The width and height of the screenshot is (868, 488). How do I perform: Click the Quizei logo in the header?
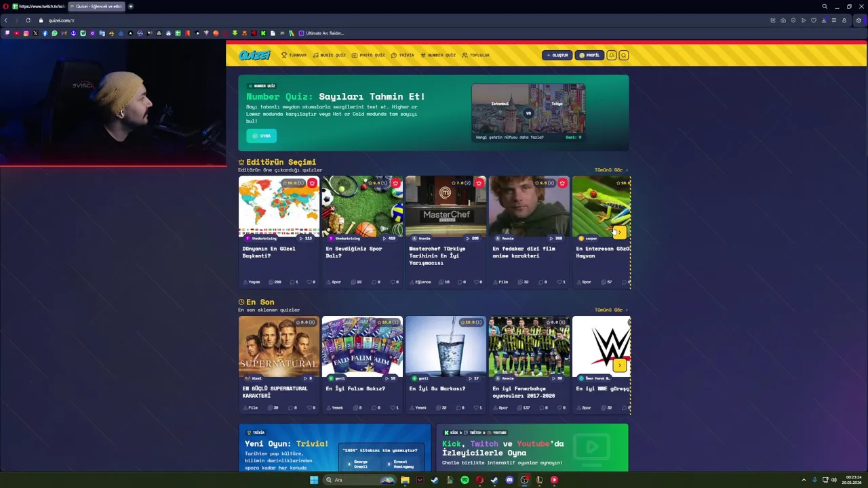pyautogui.click(x=254, y=55)
